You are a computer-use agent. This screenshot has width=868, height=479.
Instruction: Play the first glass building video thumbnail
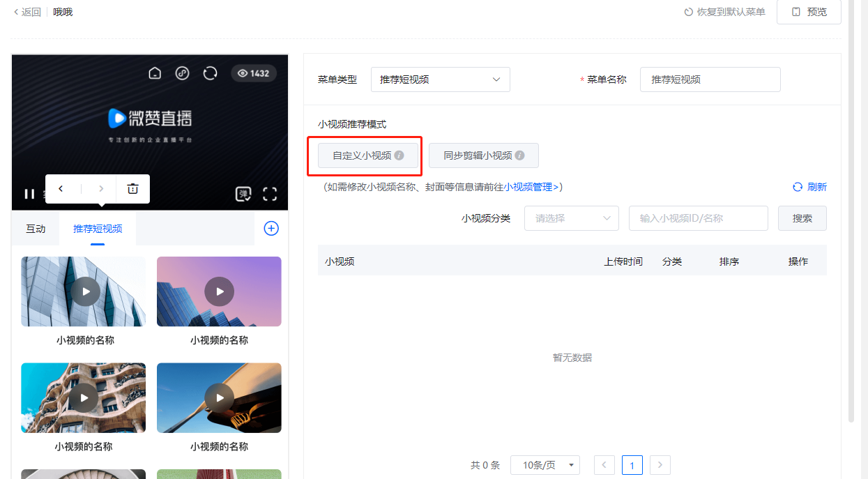coord(84,291)
